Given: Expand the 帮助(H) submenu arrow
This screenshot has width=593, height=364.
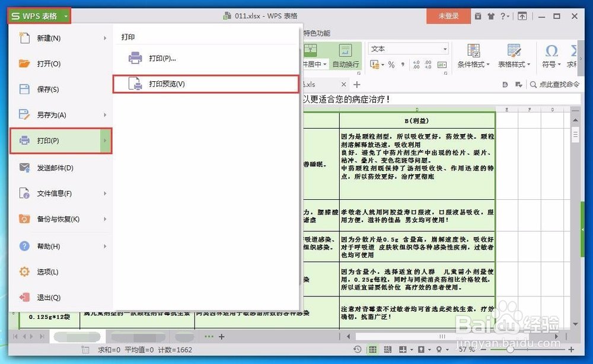Looking at the screenshot, I should click(105, 247).
